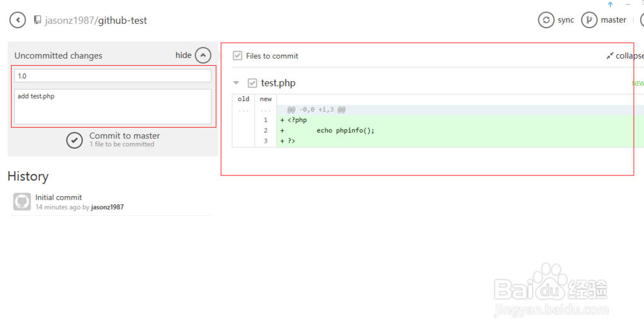The height and width of the screenshot is (332, 644).
Task: Click the sync text button
Action: click(x=565, y=20)
